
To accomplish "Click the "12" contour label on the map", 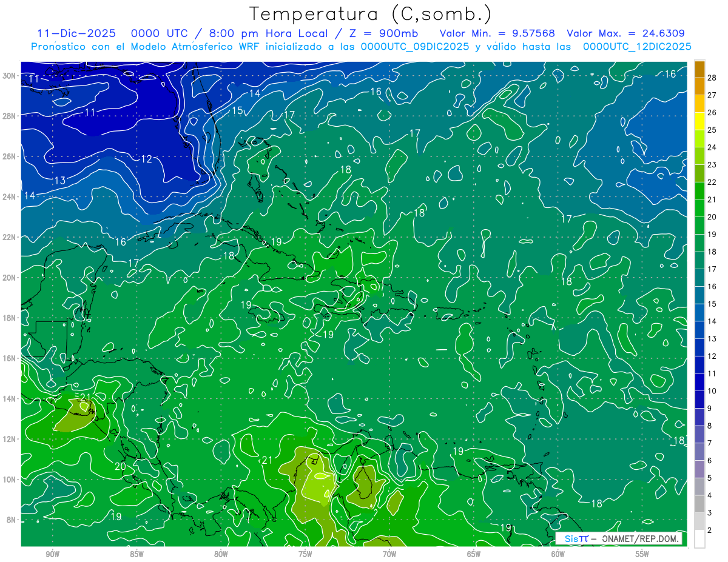I will [146, 159].
